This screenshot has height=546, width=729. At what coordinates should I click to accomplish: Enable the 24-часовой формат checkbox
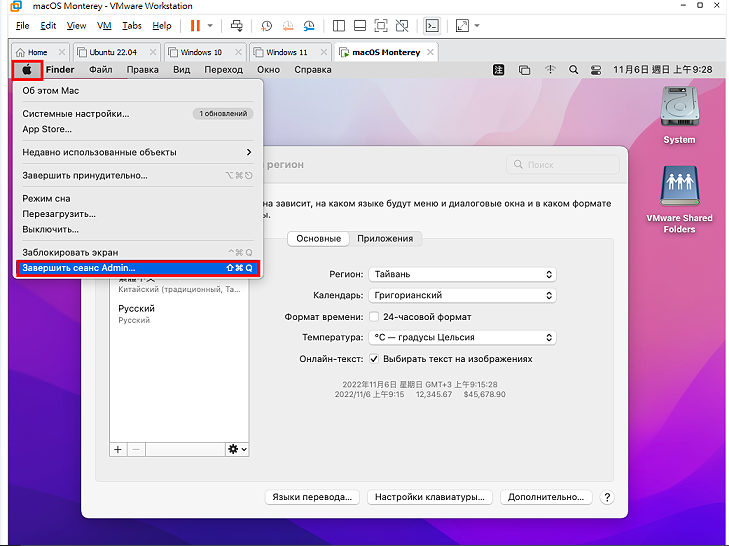coord(374,317)
